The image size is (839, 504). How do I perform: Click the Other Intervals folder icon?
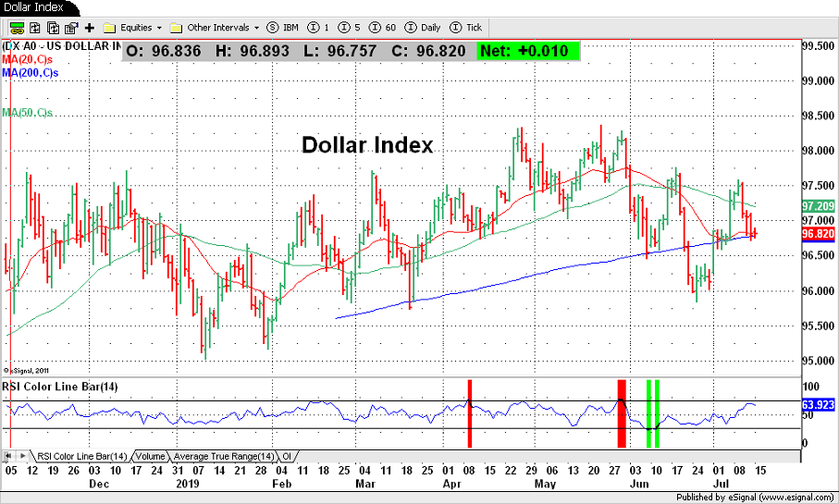(x=176, y=28)
